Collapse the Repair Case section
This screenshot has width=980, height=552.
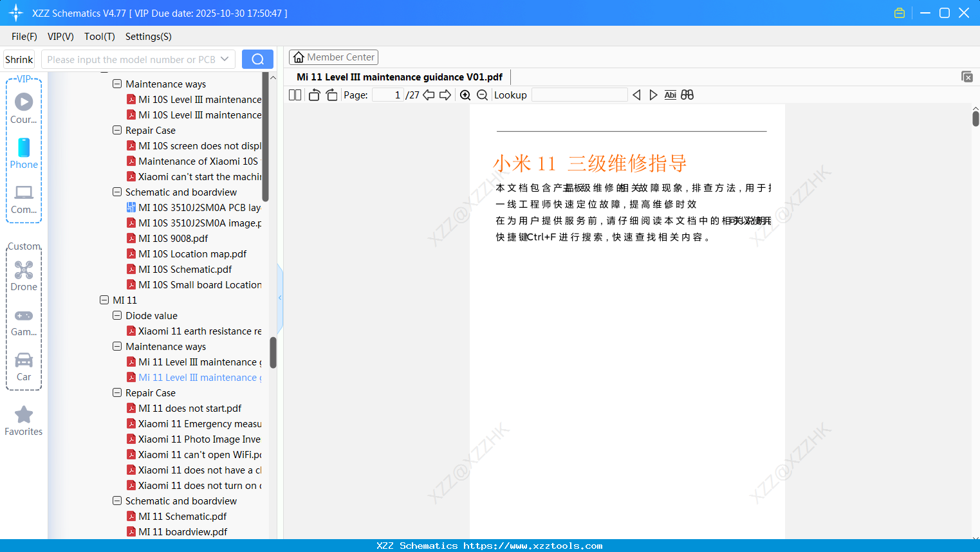[x=117, y=392]
